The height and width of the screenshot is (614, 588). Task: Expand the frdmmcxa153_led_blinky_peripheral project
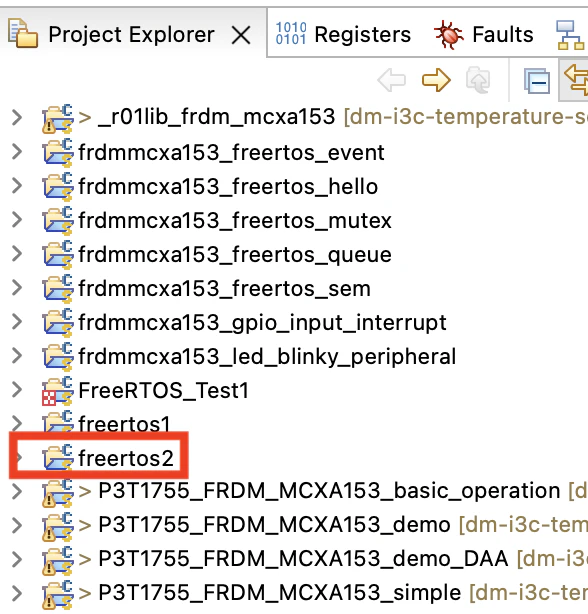coord(16,356)
